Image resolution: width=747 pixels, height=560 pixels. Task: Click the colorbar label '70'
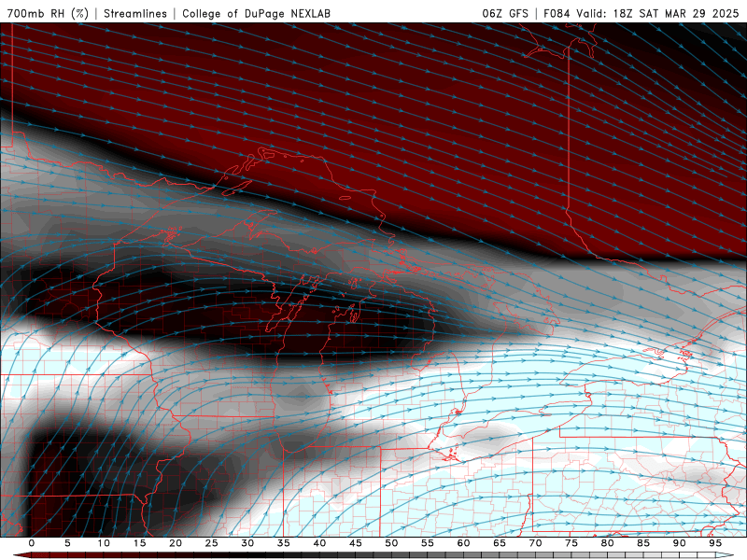(x=535, y=543)
